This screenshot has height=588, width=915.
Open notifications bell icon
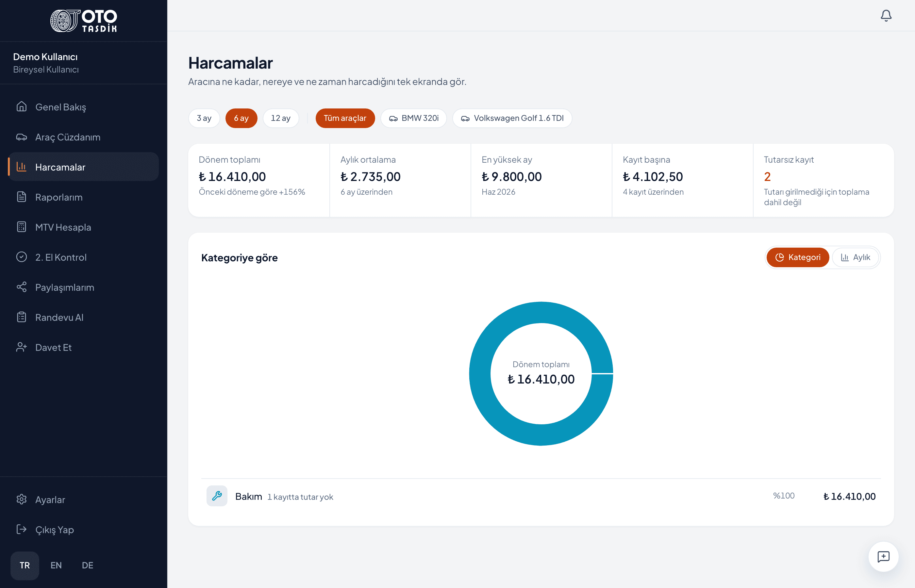pyautogui.click(x=886, y=16)
